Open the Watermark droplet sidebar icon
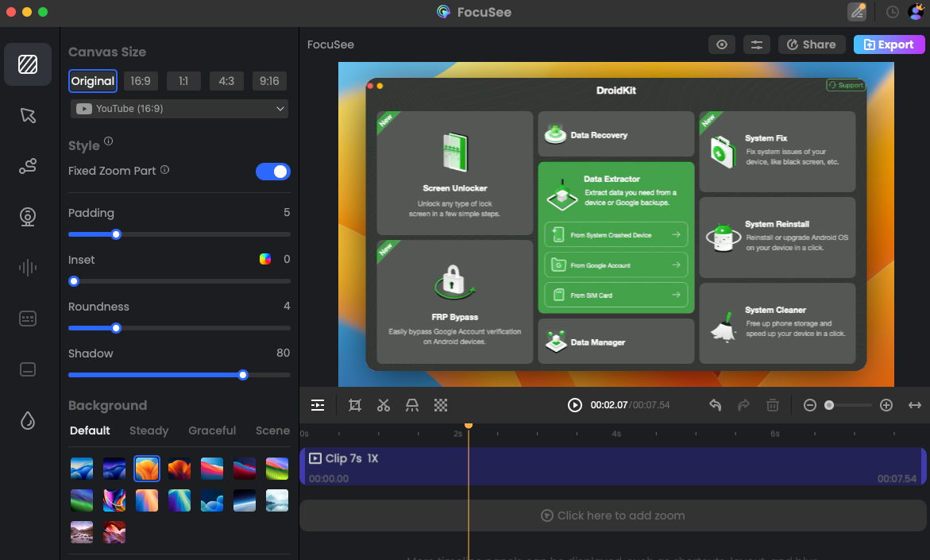 (27, 420)
